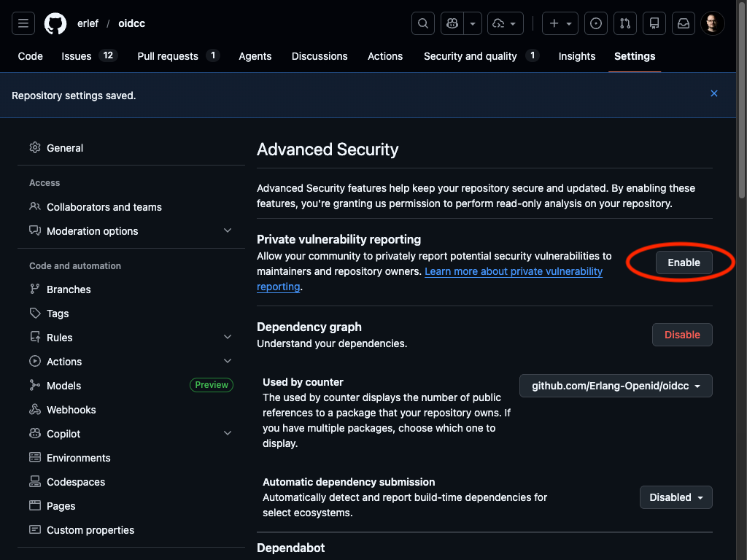Select the Settings tab
Viewport: 747px width, 560px height.
tap(635, 56)
